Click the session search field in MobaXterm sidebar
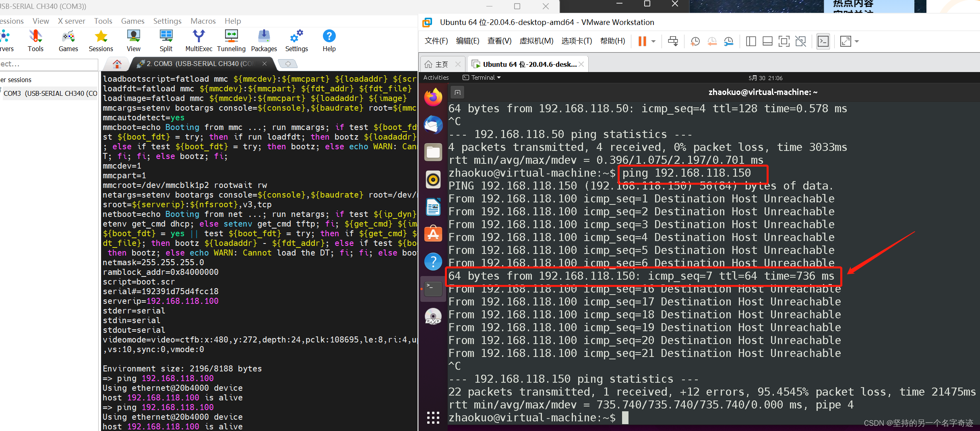 click(x=48, y=64)
